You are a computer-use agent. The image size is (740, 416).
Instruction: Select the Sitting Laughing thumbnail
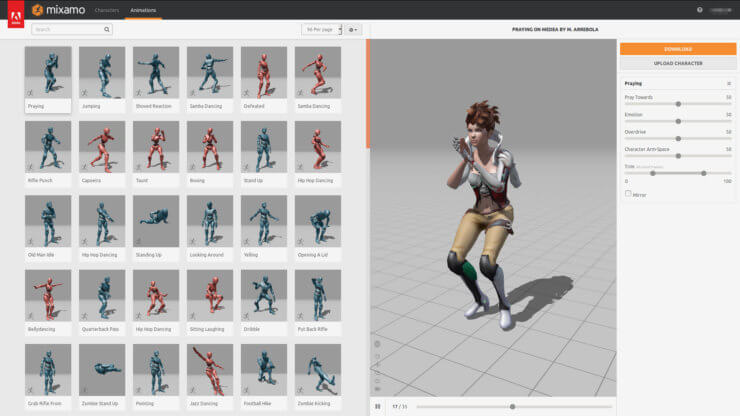(x=210, y=296)
